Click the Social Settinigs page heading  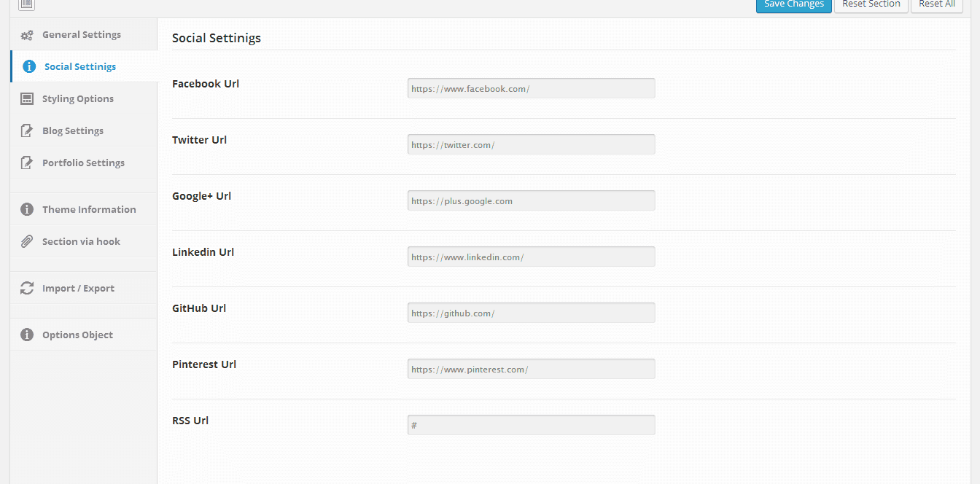pyautogui.click(x=217, y=38)
